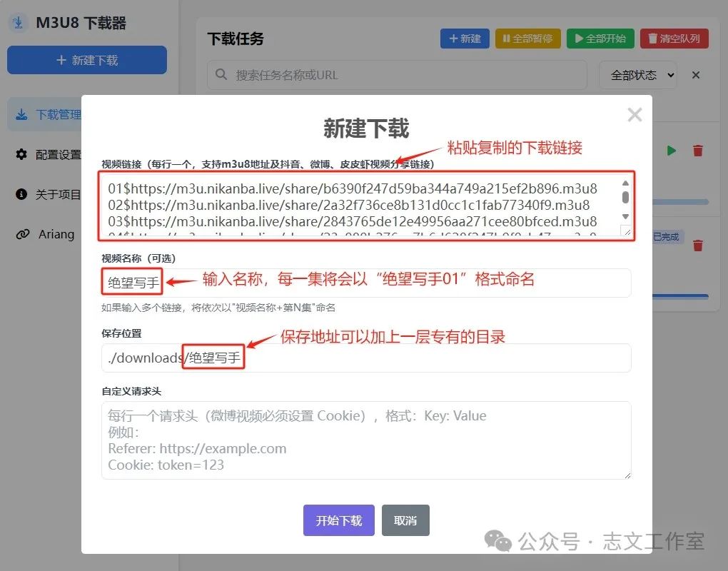Open the 下载管理 sidebar tab
The image size is (728, 571).
point(46,114)
